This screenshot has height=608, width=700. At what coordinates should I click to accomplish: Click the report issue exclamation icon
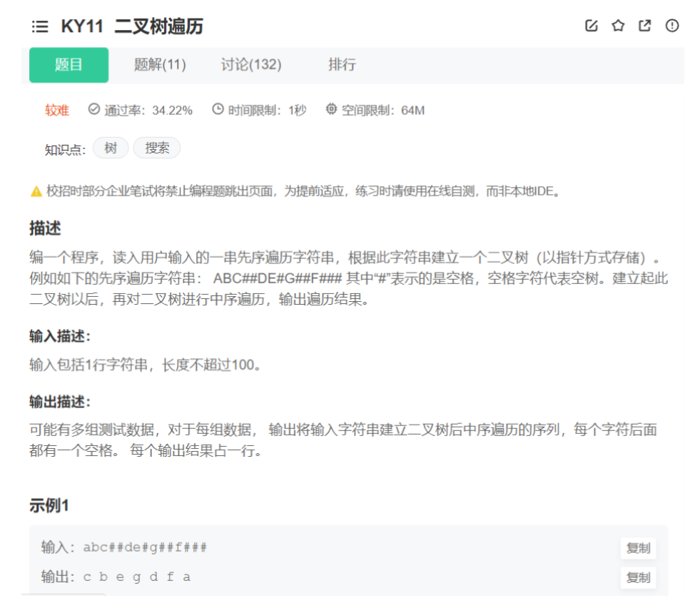coord(672,26)
